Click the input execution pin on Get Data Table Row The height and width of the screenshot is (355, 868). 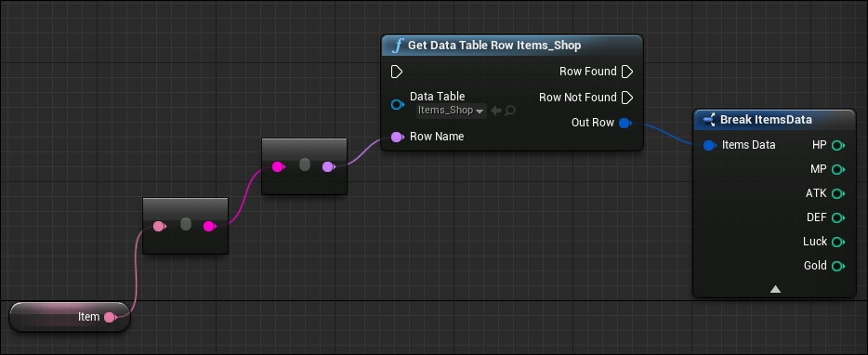pyautogui.click(x=396, y=72)
